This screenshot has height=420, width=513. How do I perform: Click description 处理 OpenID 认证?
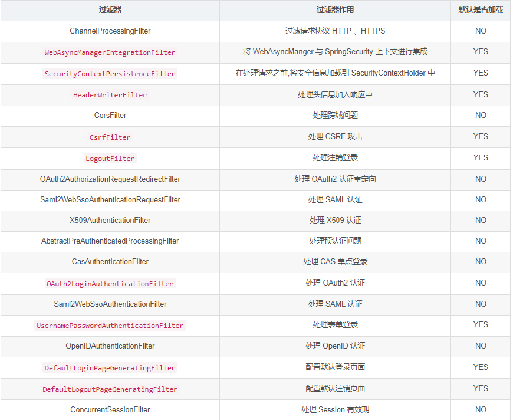335,346
